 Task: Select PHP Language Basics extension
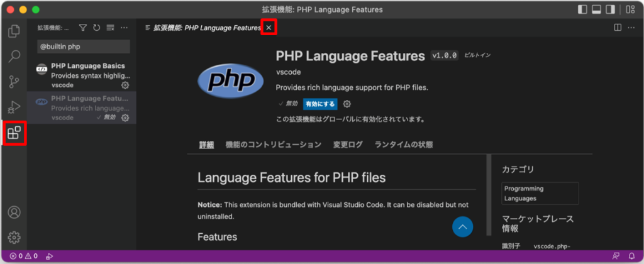(x=82, y=75)
